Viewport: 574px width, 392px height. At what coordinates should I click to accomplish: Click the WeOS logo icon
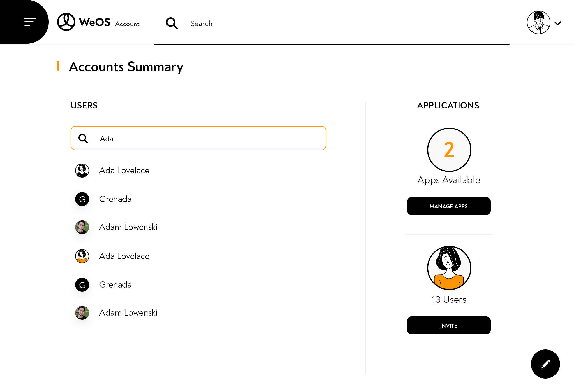point(66,22)
